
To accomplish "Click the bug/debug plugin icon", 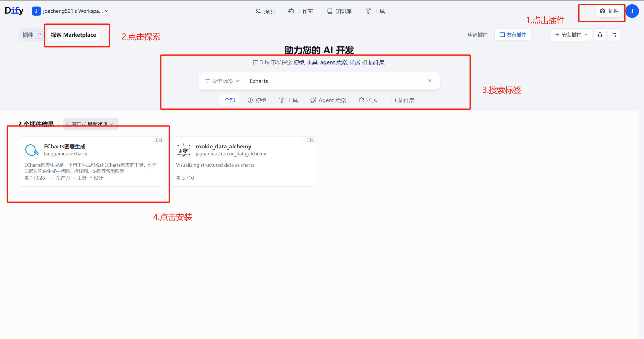I will coord(600,35).
